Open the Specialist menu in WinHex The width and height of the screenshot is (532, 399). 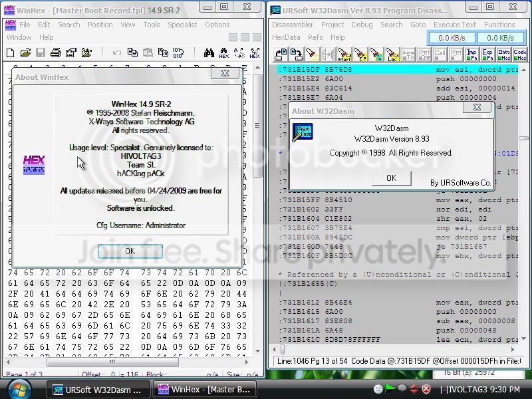click(x=182, y=25)
